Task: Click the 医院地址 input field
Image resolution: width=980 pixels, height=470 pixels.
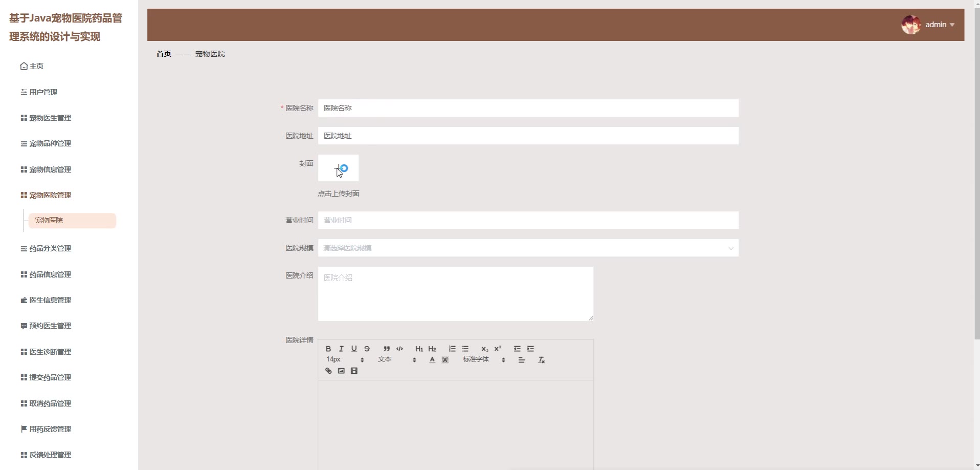Action: (528, 136)
